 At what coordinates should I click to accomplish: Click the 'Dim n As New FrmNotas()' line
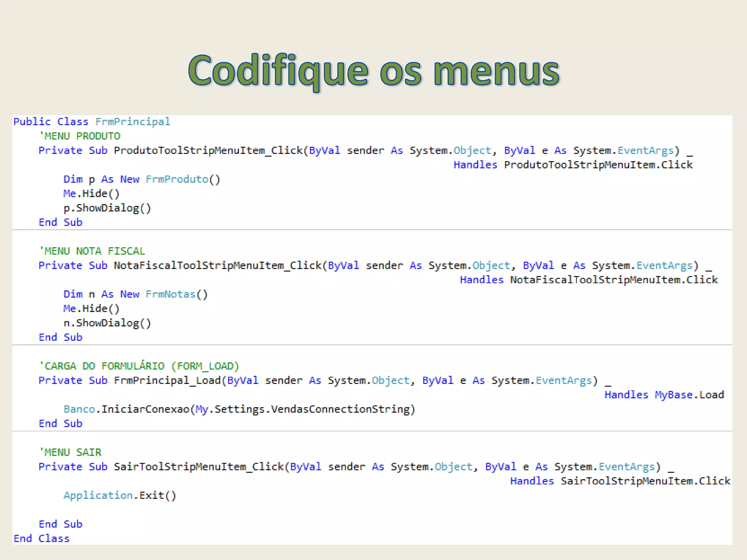(x=135, y=294)
